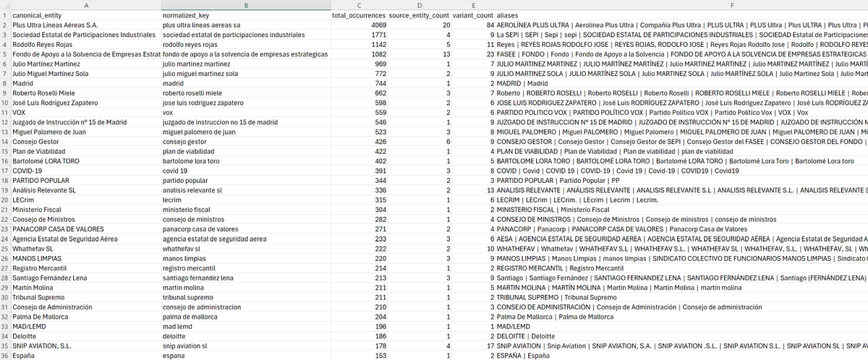This screenshot has height=360, width=868.
Task: Select cell SNIP AVIATION, S.L.
Action: pyautogui.click(x=85, y=346)
